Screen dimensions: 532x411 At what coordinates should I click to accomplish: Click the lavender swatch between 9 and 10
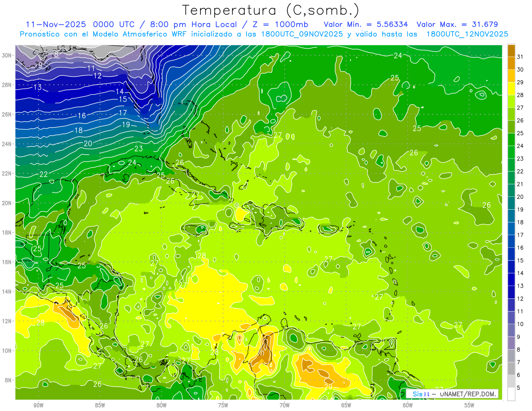511,330
